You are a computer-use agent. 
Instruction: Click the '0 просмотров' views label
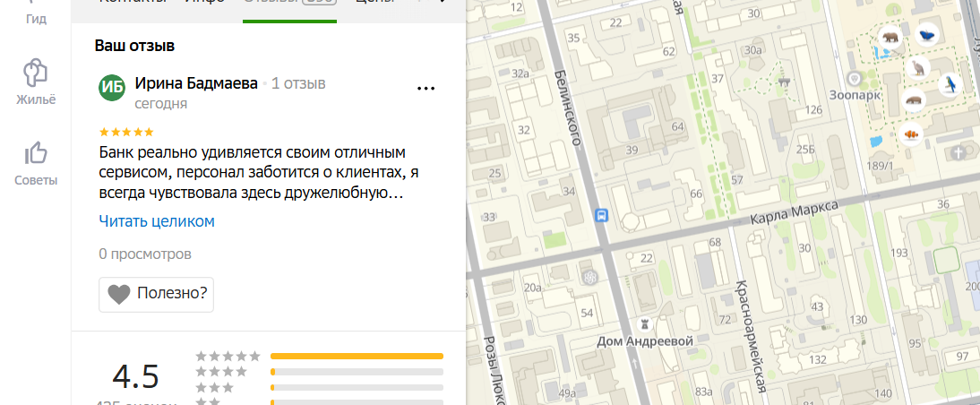click(x=145, y=254)
